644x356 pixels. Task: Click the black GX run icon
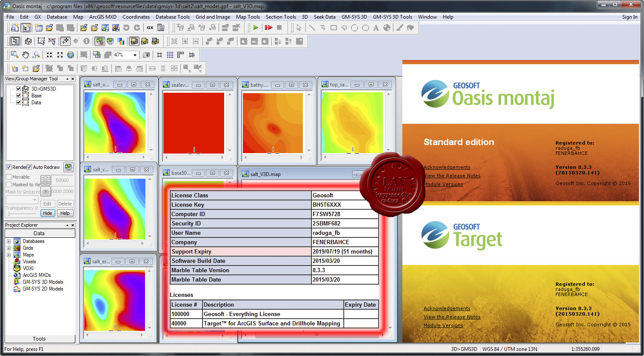point(150,28)
